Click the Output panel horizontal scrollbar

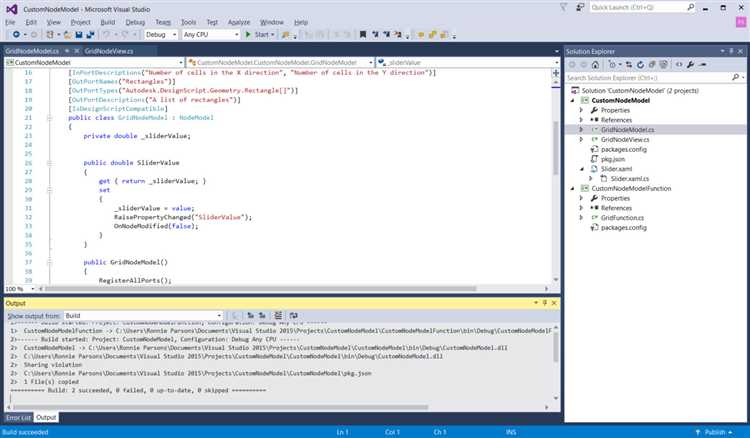[221, 407]
